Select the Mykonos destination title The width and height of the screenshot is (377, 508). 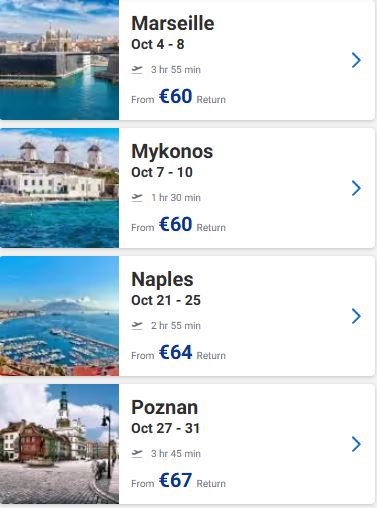(172, 152)
